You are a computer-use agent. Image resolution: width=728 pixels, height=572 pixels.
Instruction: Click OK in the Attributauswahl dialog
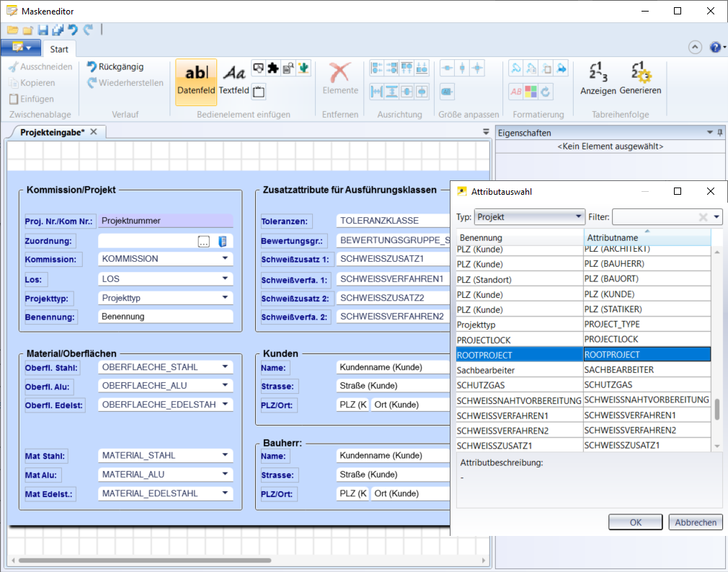[x=635, y=522]
